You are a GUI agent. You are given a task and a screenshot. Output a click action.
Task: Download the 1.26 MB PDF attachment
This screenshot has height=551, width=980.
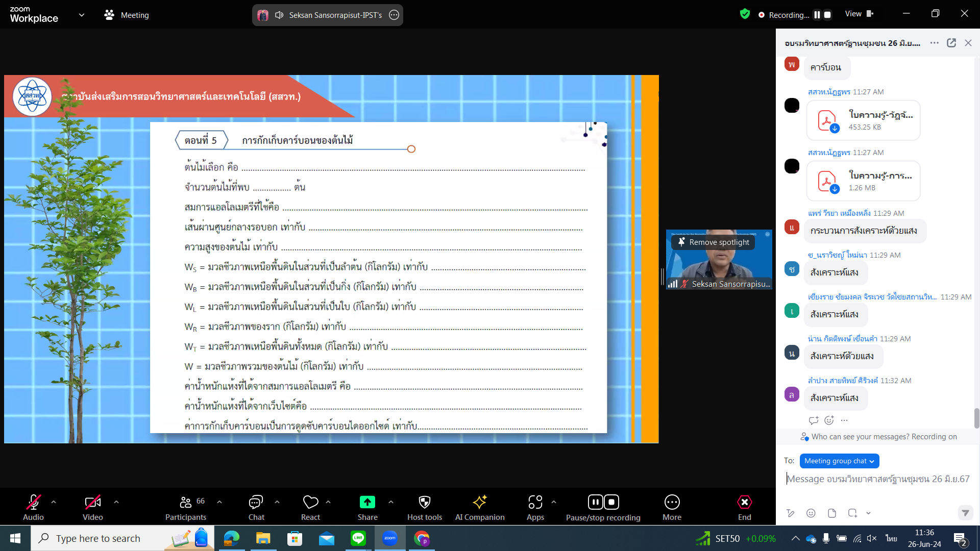click(x=835, y=189)
